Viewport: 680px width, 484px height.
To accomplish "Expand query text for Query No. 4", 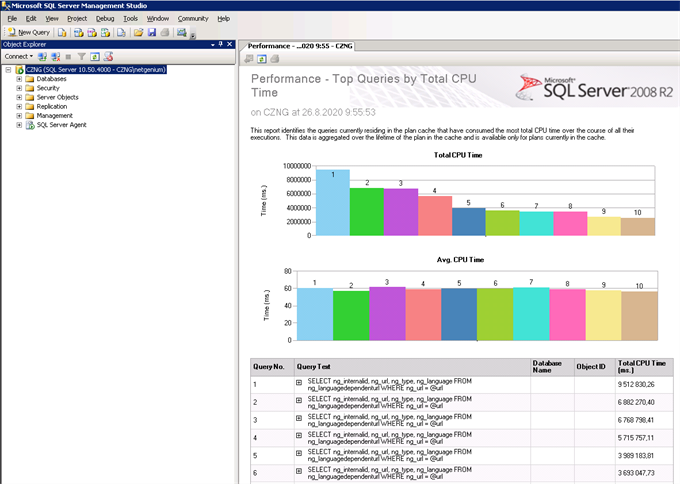I will (299, 435).
